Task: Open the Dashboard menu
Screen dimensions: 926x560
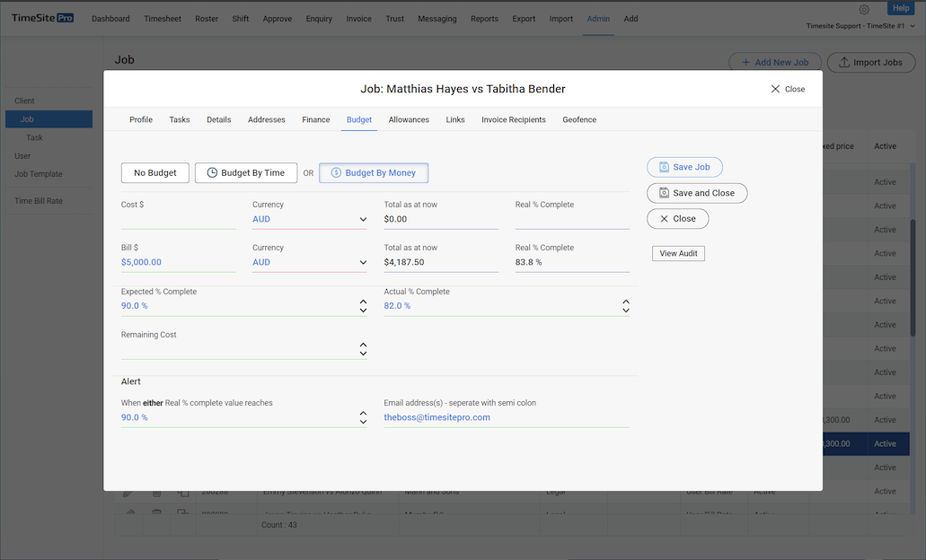Action: point(110,19)
